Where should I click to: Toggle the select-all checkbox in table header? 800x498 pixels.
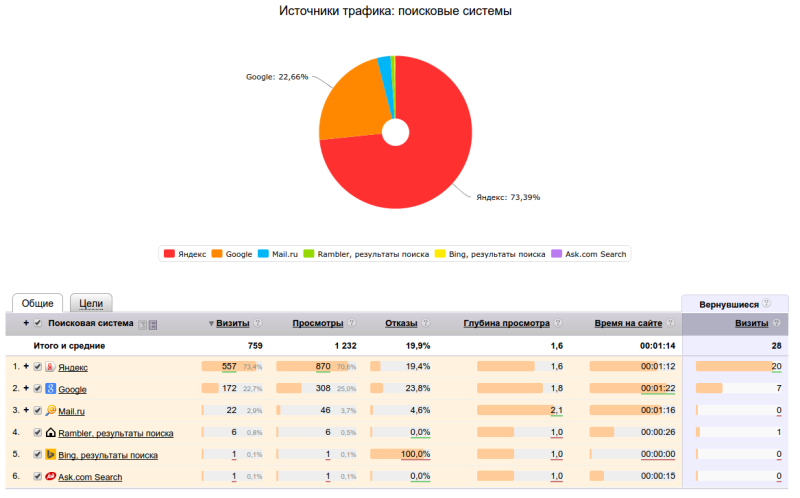point(38,323)
